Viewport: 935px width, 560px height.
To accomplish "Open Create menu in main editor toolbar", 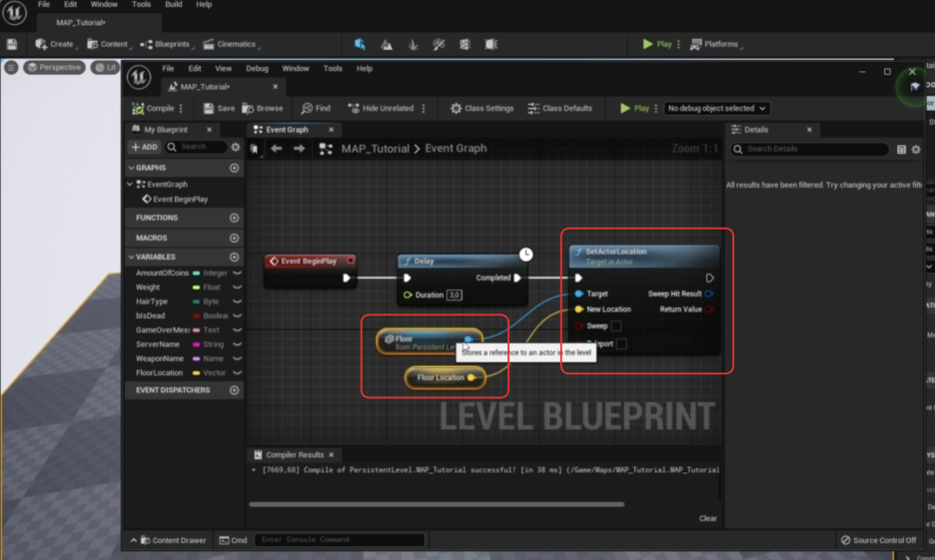I will (x=56, y=44).
